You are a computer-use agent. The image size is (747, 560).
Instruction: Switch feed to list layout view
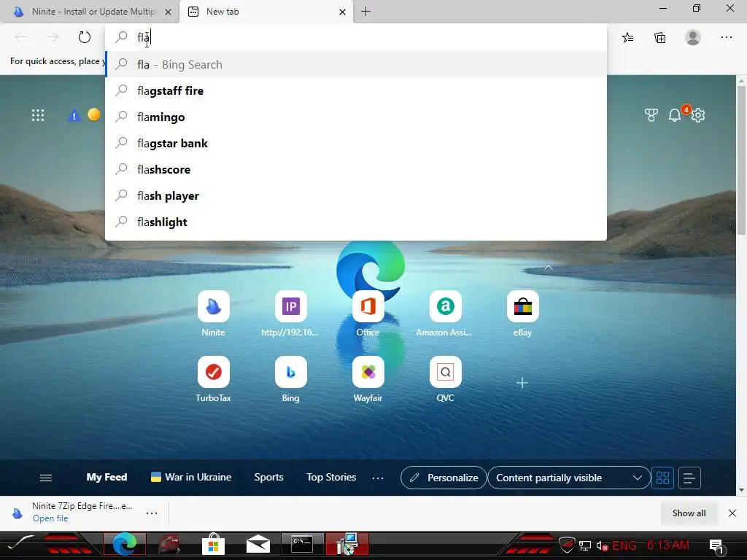pyautogui.click(x=689, y=478)
